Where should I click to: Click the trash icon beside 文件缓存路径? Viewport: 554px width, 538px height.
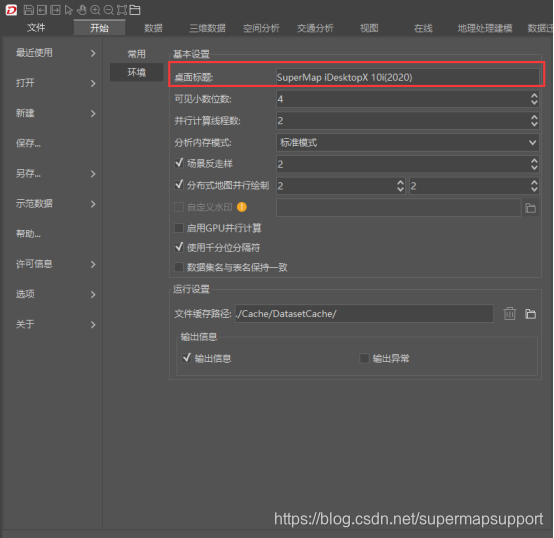(509, 313)
